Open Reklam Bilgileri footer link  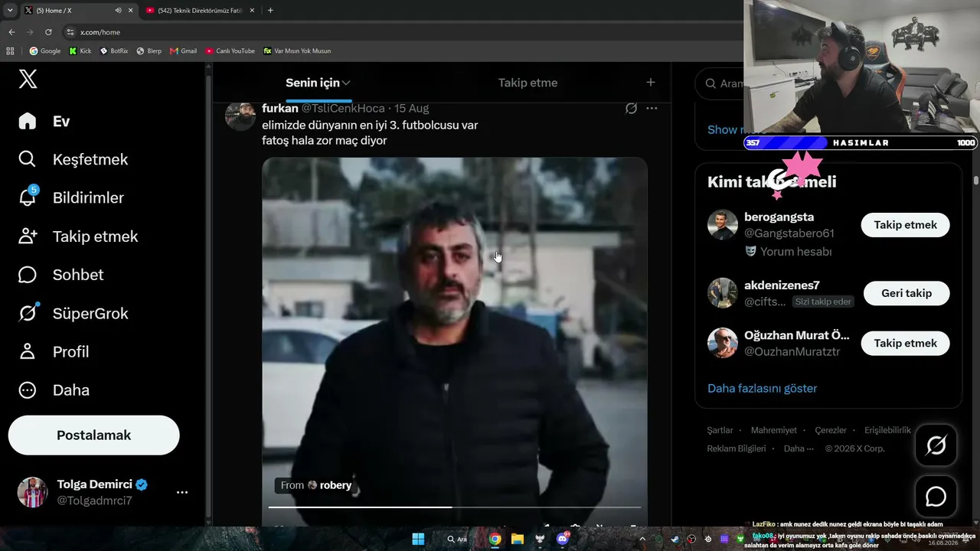click(x=737, y=448)
